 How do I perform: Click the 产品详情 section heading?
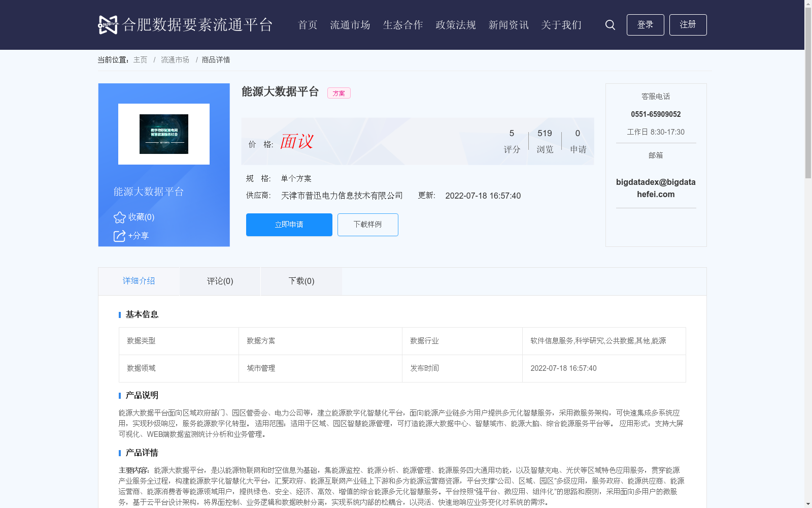coord(142,453)
